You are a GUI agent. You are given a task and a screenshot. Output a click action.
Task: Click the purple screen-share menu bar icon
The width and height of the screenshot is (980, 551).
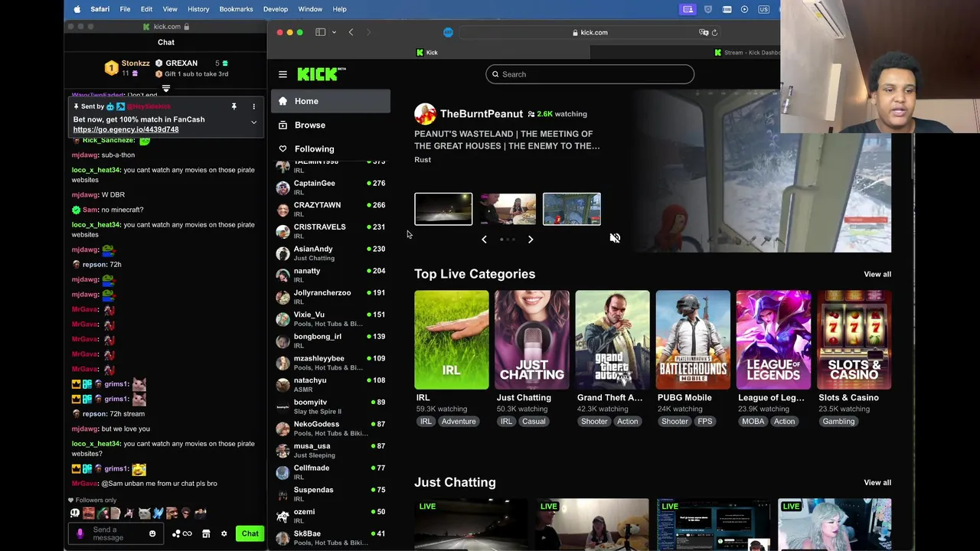(x=688, y=9)
